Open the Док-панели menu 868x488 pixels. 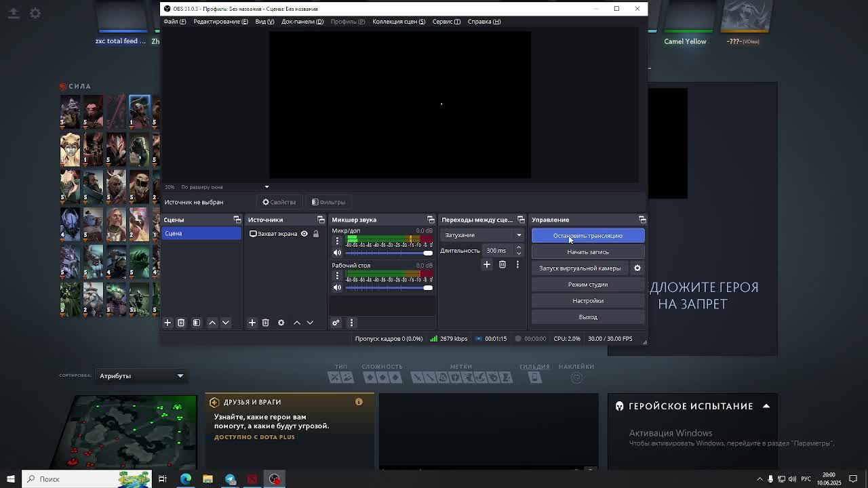tap(302, 22)
